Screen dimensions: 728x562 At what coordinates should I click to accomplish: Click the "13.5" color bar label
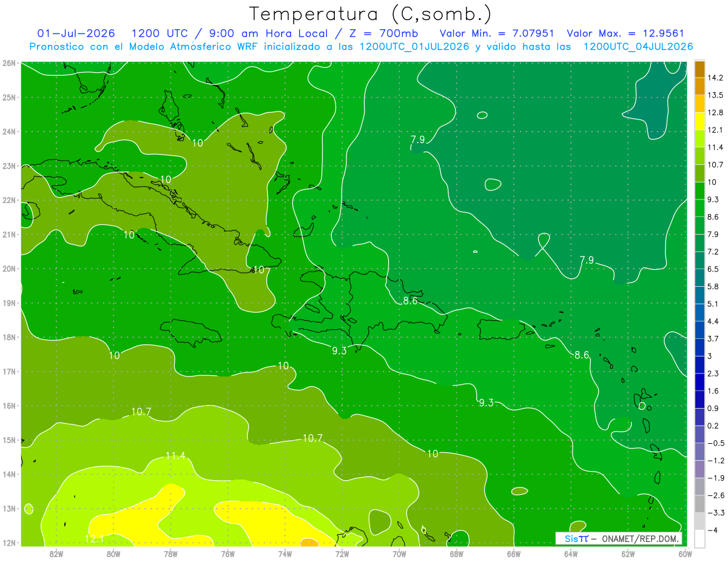(x=715, y=95)
